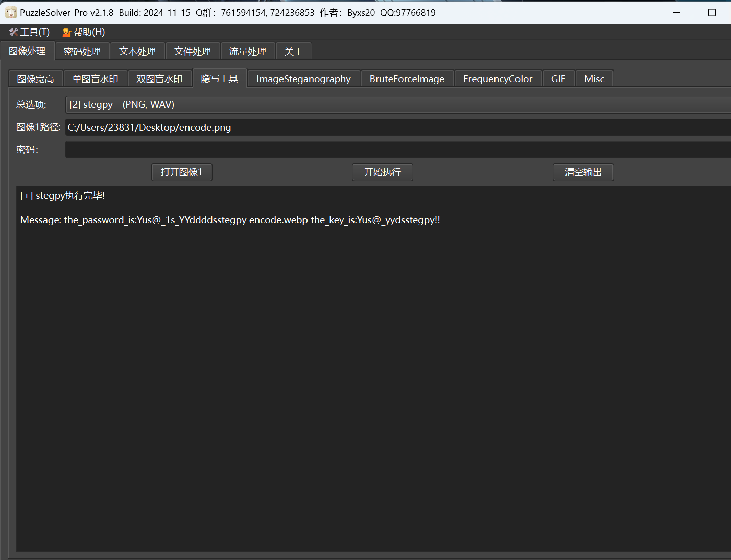Open the 单图盲水印 sub-tab
This screenshot has height=560, width=731.
(95, 79)
